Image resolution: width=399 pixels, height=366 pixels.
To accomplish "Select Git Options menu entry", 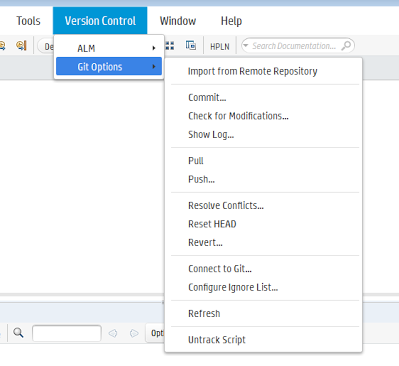I will [109, 67].
